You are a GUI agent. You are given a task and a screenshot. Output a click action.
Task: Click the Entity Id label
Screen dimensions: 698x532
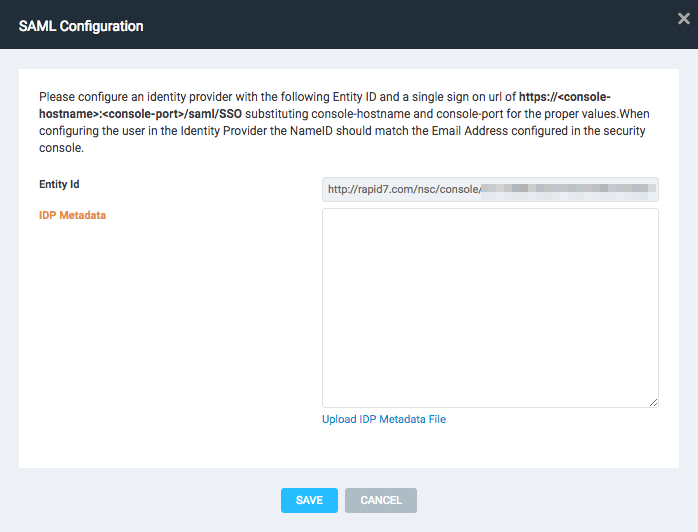tap(59, 184)
